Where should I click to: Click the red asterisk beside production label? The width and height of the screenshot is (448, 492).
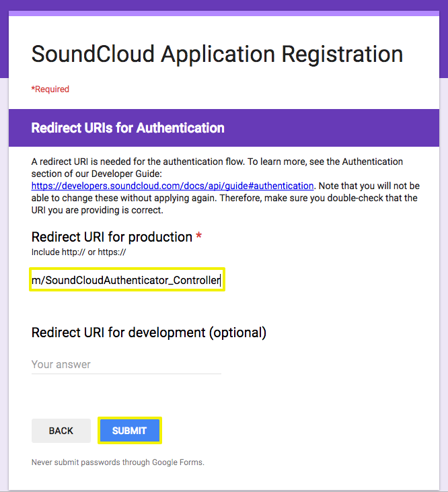(198, 236)
